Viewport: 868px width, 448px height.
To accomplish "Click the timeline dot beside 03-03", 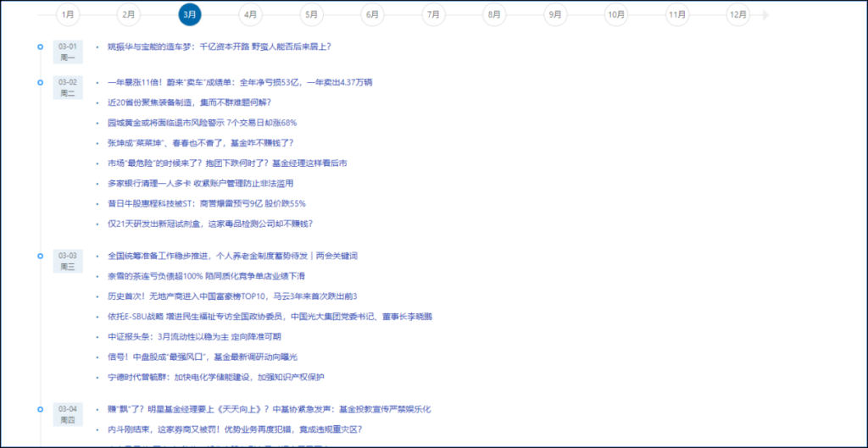I will pyautogui.click(x=40, y=255).
